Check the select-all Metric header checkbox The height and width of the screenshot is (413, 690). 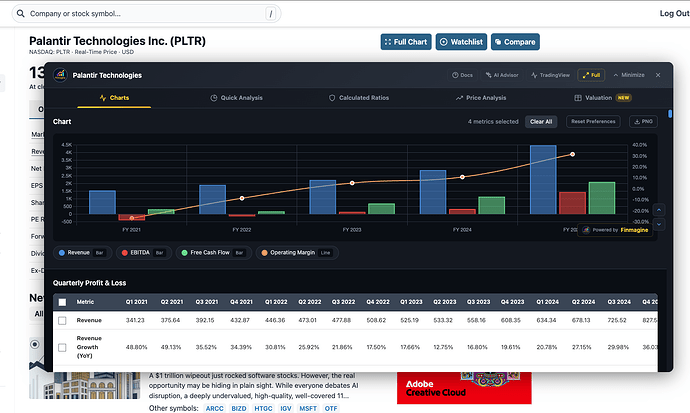[62, 302]
